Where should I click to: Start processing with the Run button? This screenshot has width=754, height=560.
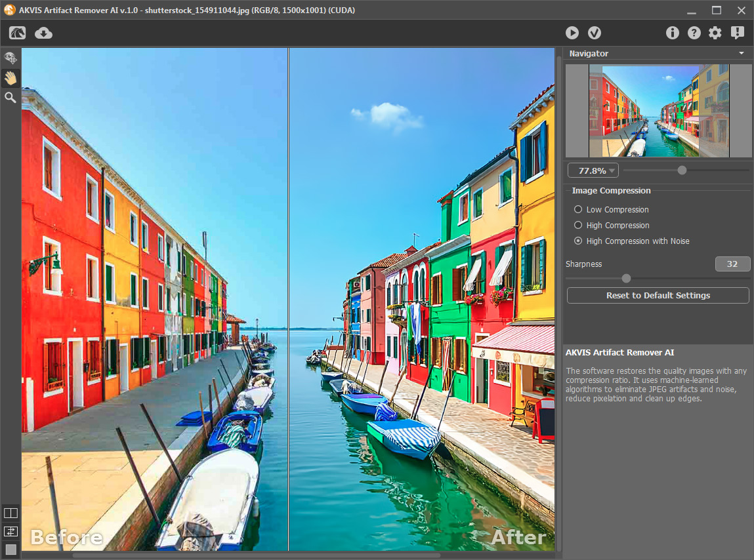pos(572,33)
